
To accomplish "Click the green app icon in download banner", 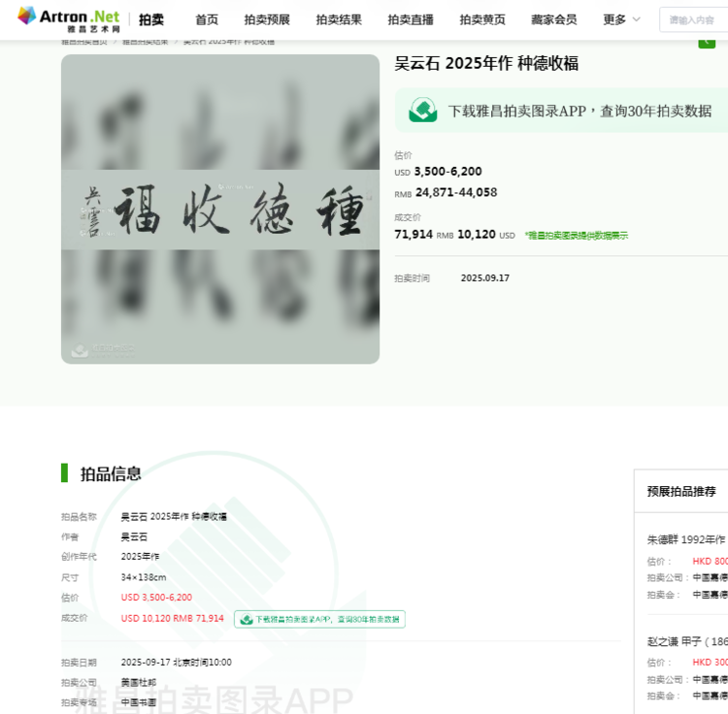I will pyautogui.click(x=422, y=111).
